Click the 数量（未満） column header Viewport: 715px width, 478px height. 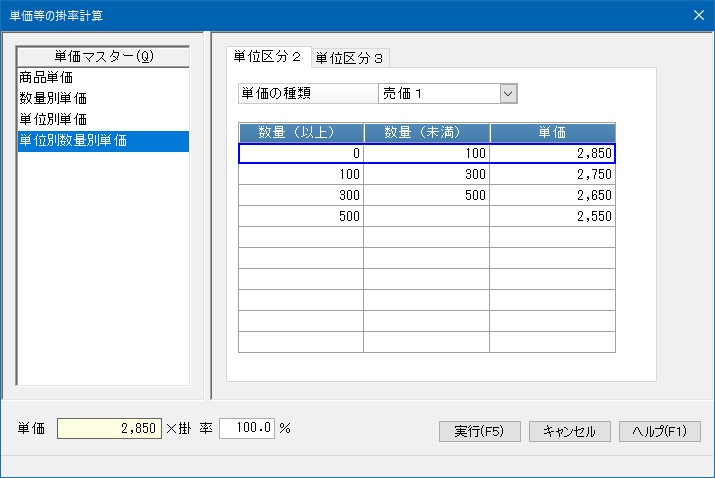click(426, 132)
